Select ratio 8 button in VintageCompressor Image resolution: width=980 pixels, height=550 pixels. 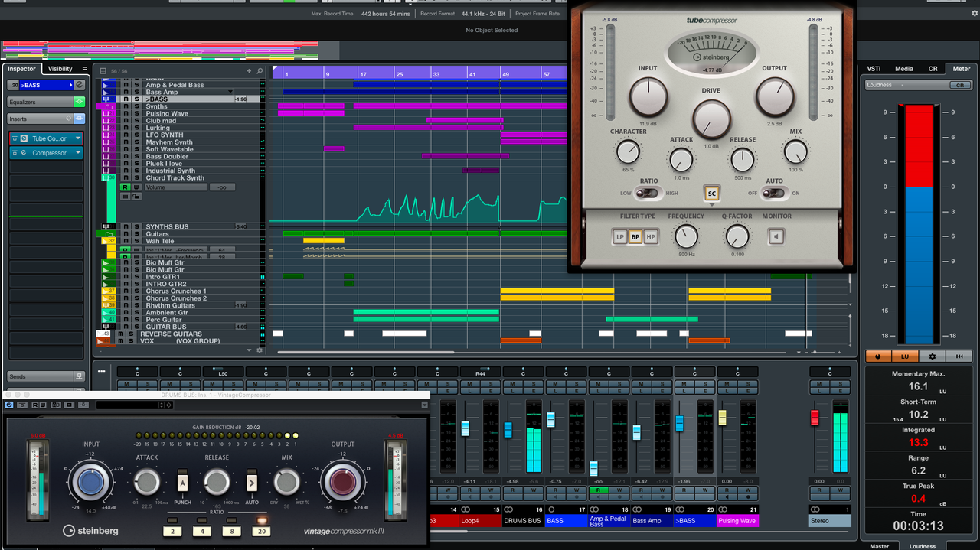(x=232, y=531)
